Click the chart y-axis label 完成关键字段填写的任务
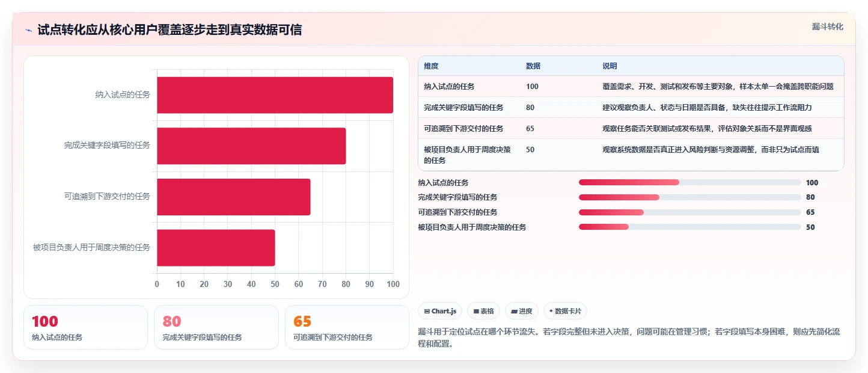 pyautogui.click(x=107, y=146)
